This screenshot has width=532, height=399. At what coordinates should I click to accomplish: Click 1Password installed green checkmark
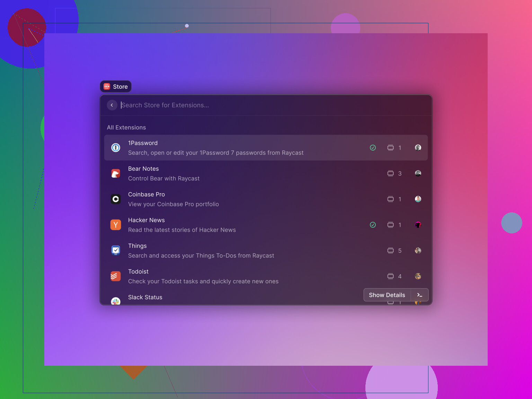tap(373, 148)
